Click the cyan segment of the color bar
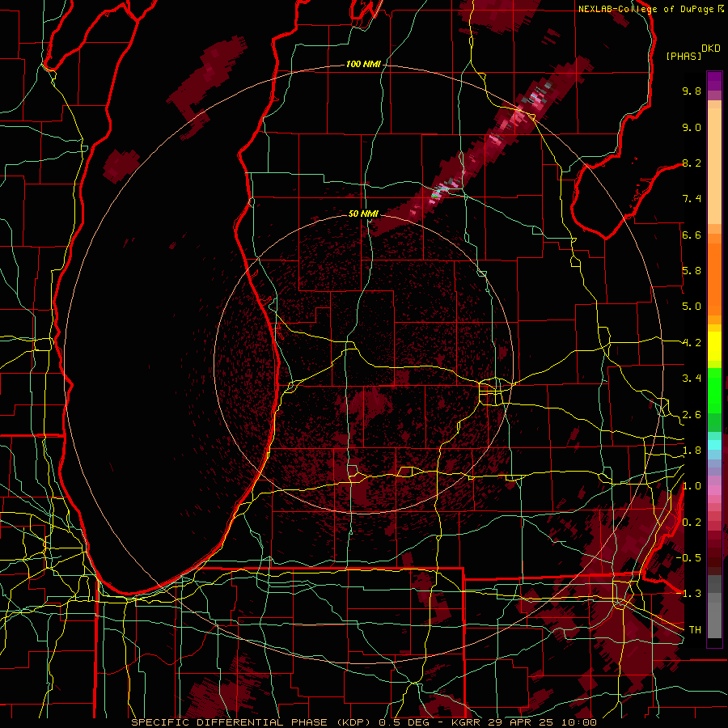Screen dimensions: 728x728 pos(714,445)
